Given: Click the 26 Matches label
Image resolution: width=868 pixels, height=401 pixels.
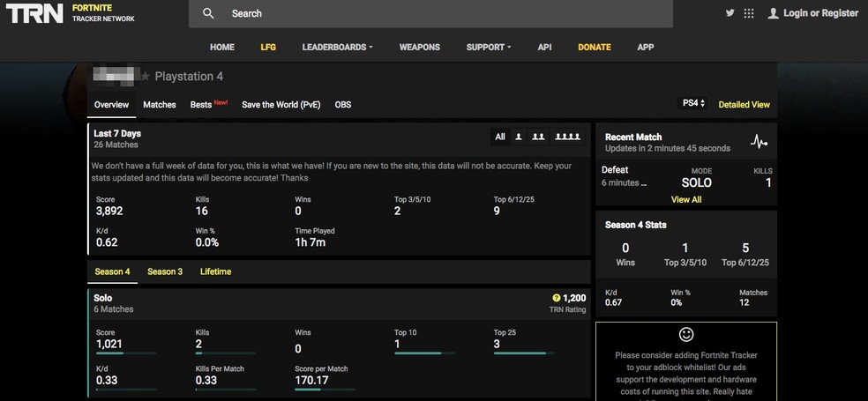Looking at the screenshot, I should pyautogui.click(x=116, y=145).
